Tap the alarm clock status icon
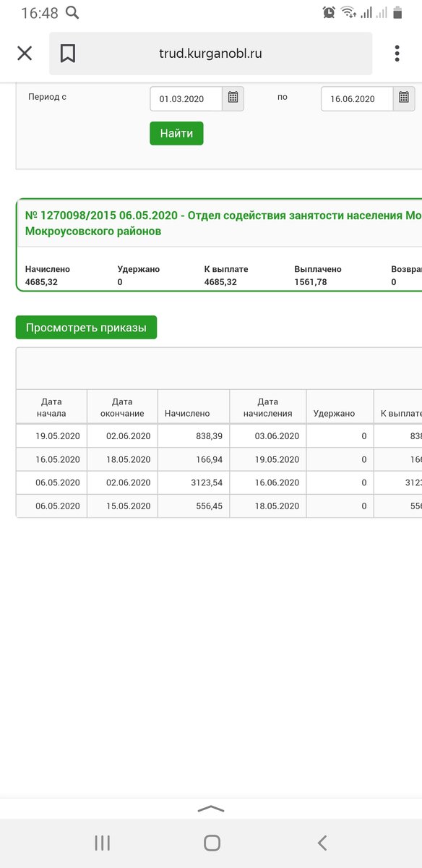The width and height of the screenshot is (422, 868). point(329,12)
